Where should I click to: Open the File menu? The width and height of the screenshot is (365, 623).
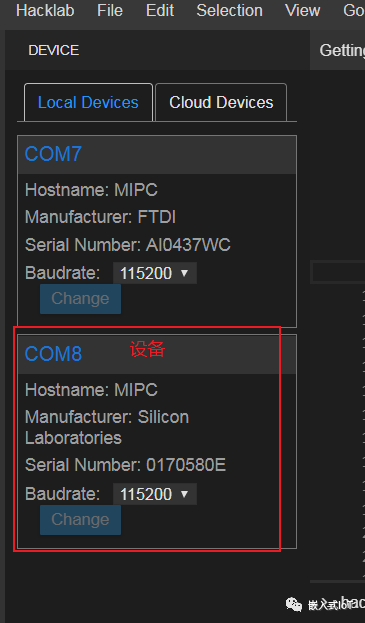(x=110, y=11)
